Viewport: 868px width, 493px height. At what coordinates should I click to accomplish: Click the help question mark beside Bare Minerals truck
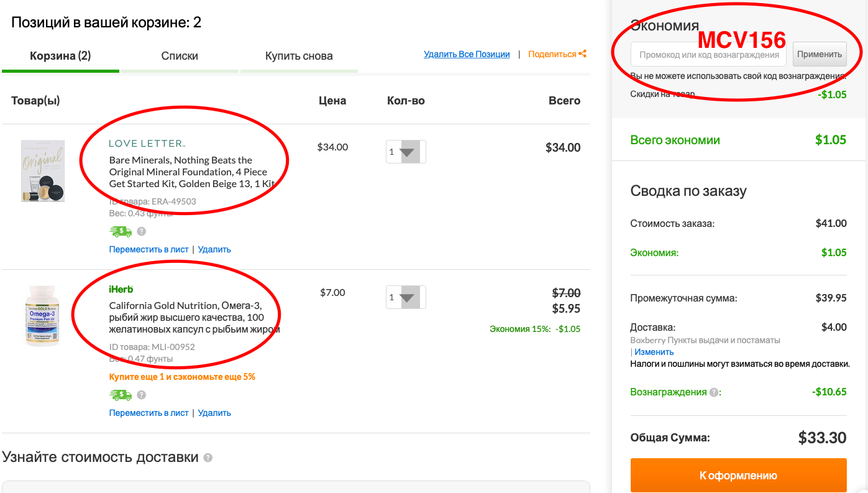[x=142, y=231]
